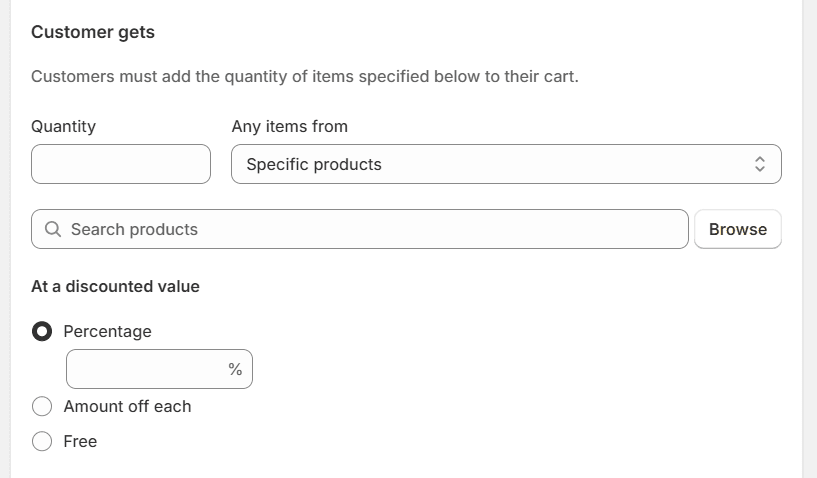
Task: Click the At a discounted value heading
Action: 115,286
